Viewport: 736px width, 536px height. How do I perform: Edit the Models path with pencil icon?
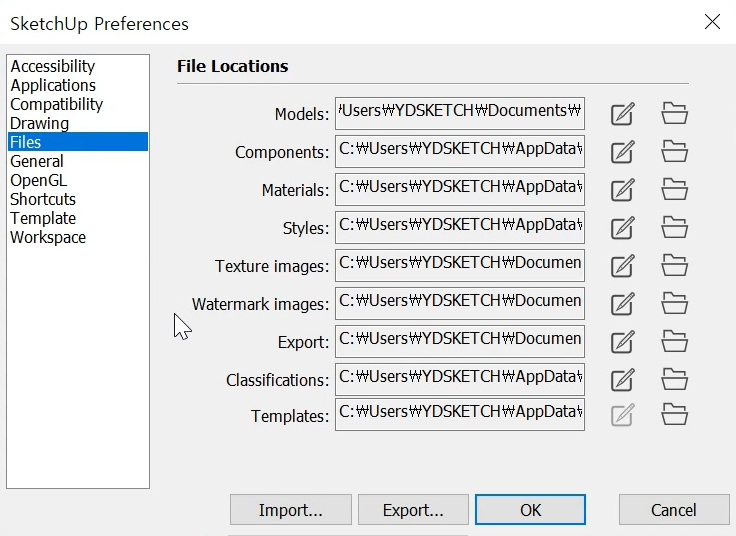pos(622,114)
